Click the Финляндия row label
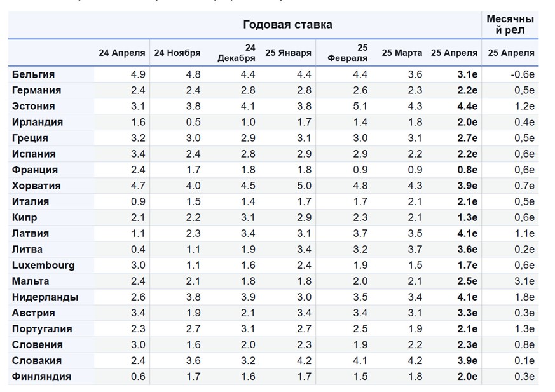 (42, 376)
